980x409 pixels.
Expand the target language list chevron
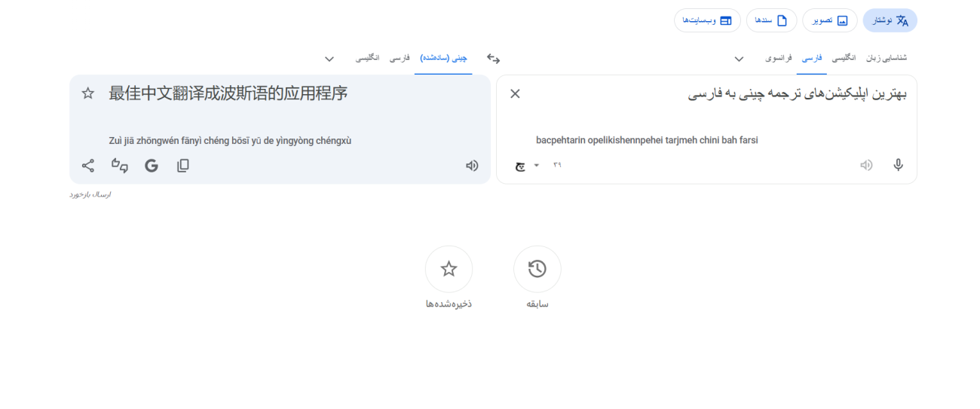point(329,59)
